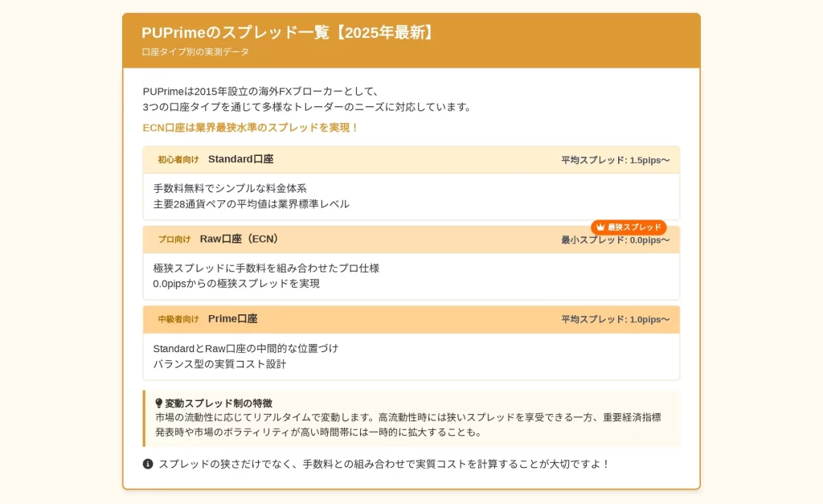Screen dimensions: 823x504
Task: Click the プロ向け label
Action: (x=174, y=240)
